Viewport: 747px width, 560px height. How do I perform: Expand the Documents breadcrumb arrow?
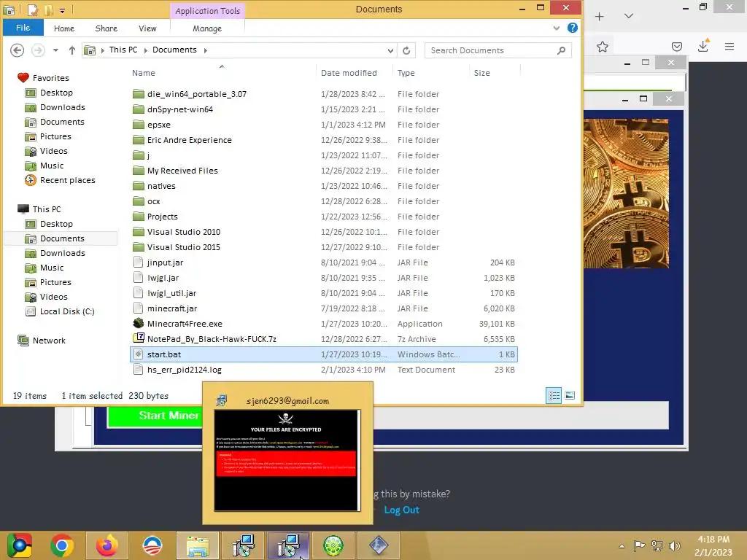205,50
